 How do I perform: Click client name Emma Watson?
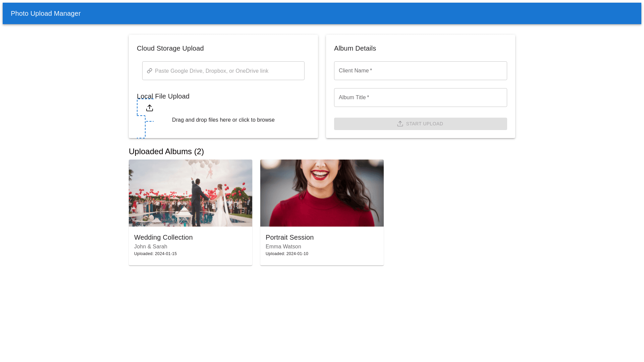click(283, 247)
